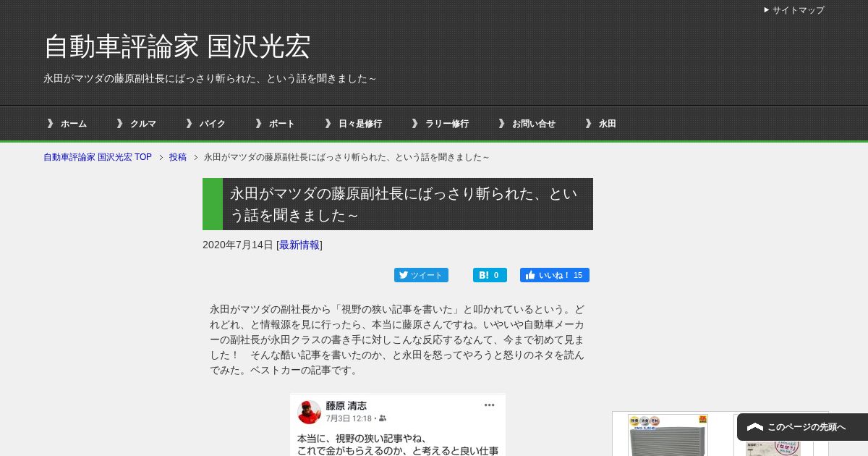
Task: Select 永田 menu item
Action: click(x=608, y=124)
